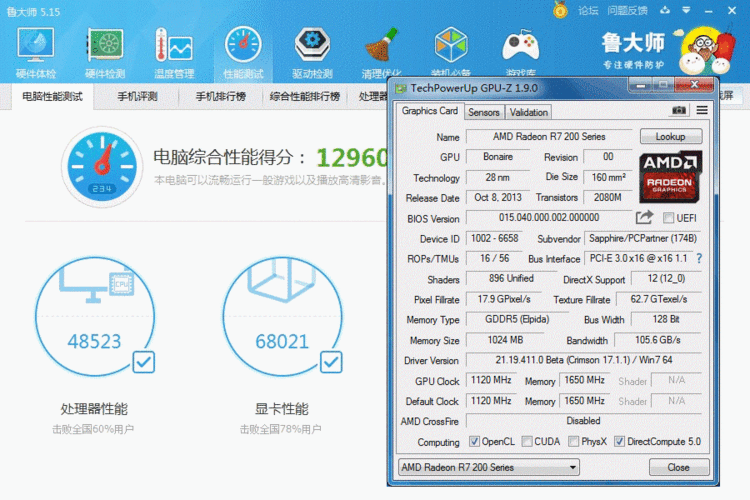Image resolution: width=750 pixels, height=500 pixels.
Task: Click the Name field AMD Radeon R7 200 Series
Action: click(549, 137)
